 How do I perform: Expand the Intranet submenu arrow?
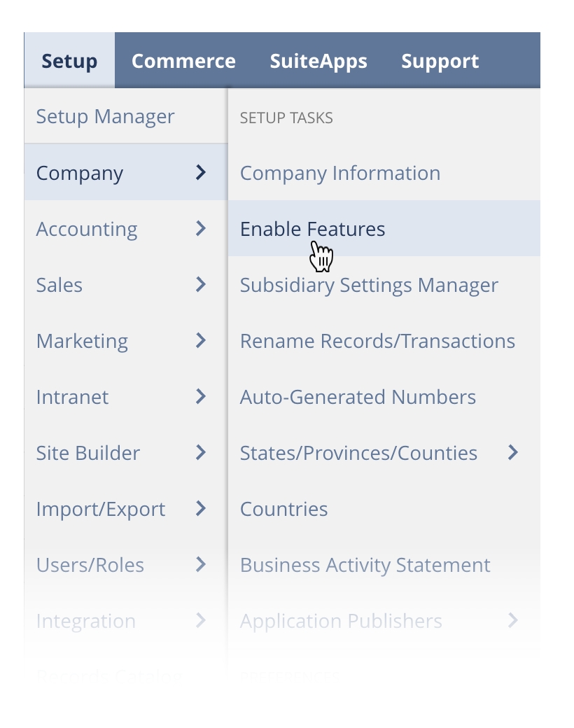click(201, 396)
